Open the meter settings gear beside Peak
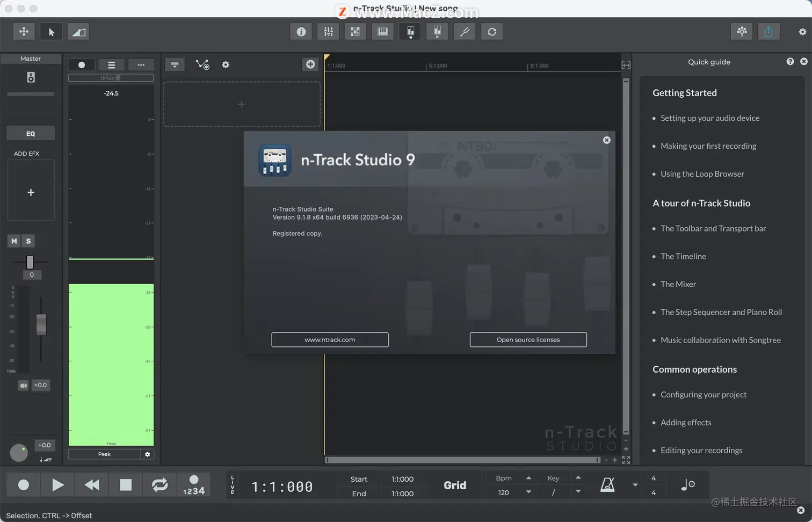The image size is (812, 522). click(148, 454)
